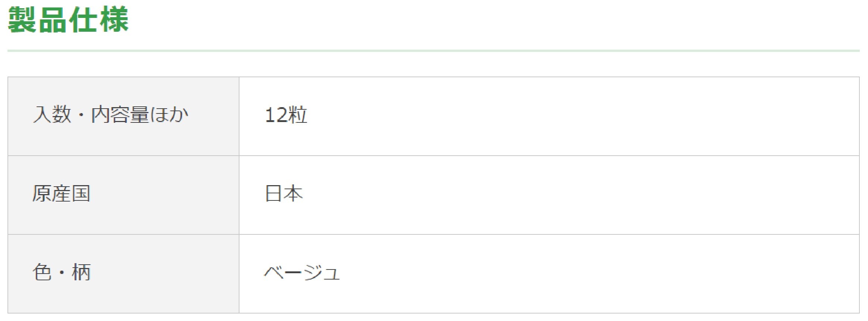Click the 色 character in third row
This screenshot has height=321, width=868.
coord(42,272)
